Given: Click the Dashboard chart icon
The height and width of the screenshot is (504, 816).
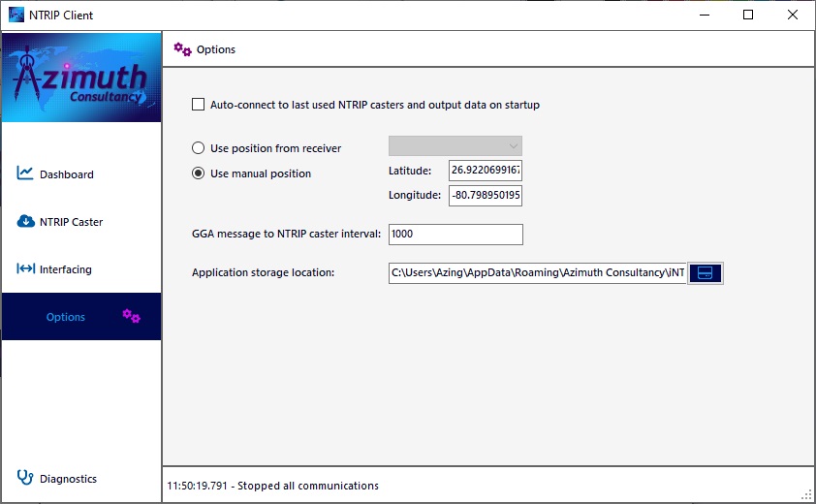Looking at the screenshot, I should (25, 173).
